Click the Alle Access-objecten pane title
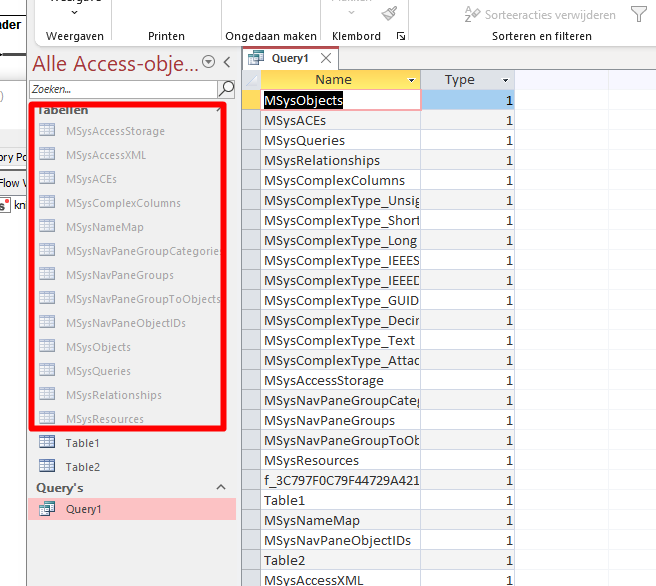The width and height of the screenshot is (656, 586). 115,64
